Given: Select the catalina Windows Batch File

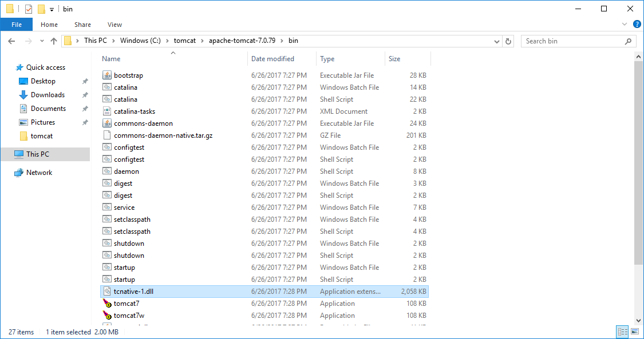Looking at the screenshot, I should pos(125,87).
